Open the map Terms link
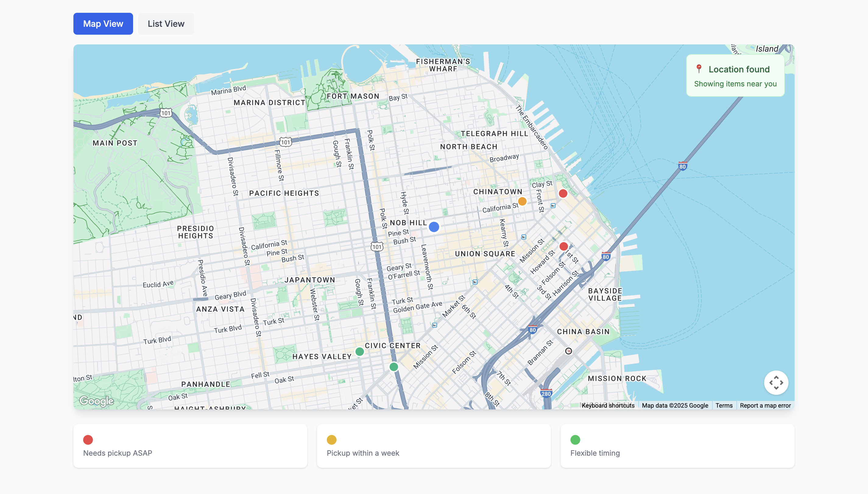868x494 pixels. [724, 405]
